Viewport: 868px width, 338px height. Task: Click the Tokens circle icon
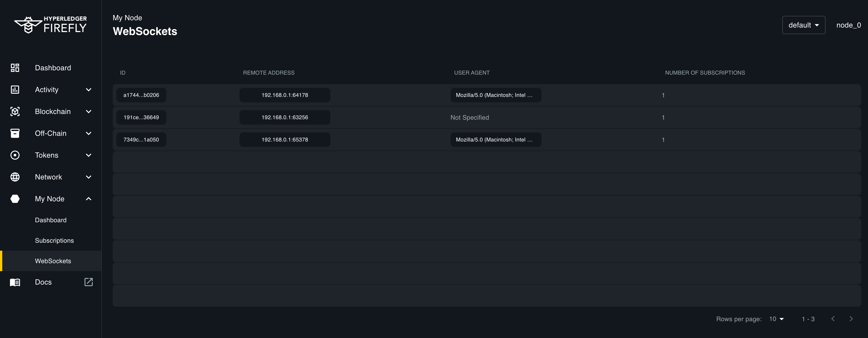coord(15,155)
